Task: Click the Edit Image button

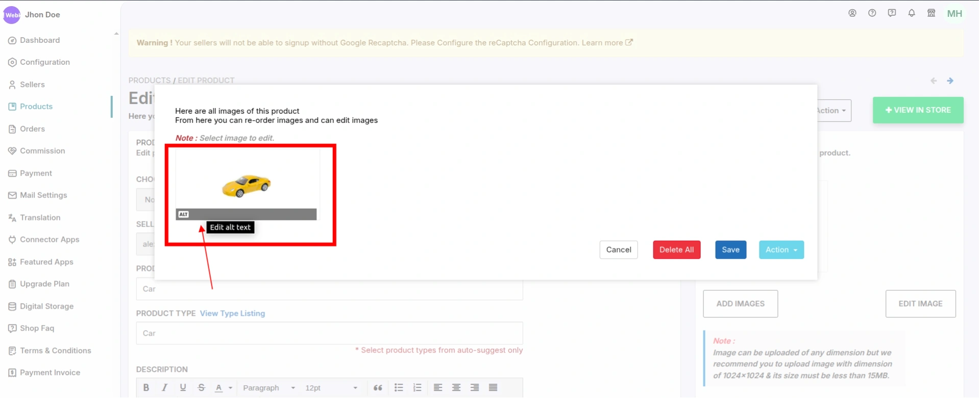Action: (921, 304)
